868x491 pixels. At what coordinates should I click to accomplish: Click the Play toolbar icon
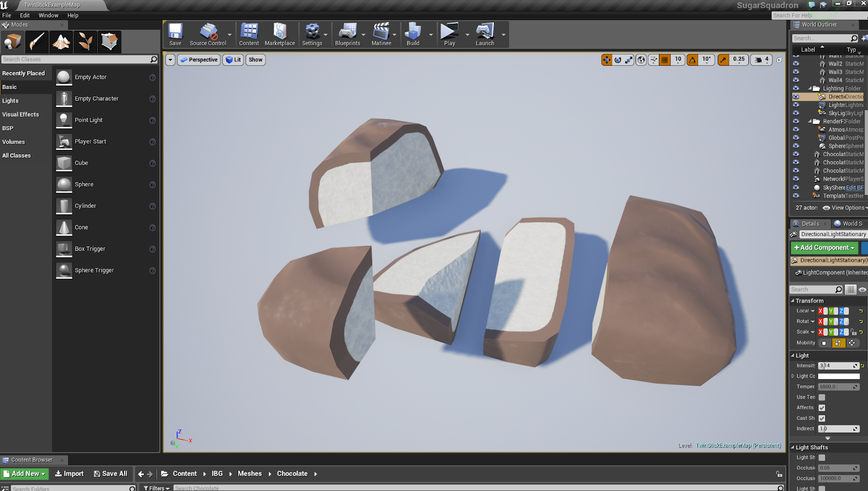pos(449,34)
